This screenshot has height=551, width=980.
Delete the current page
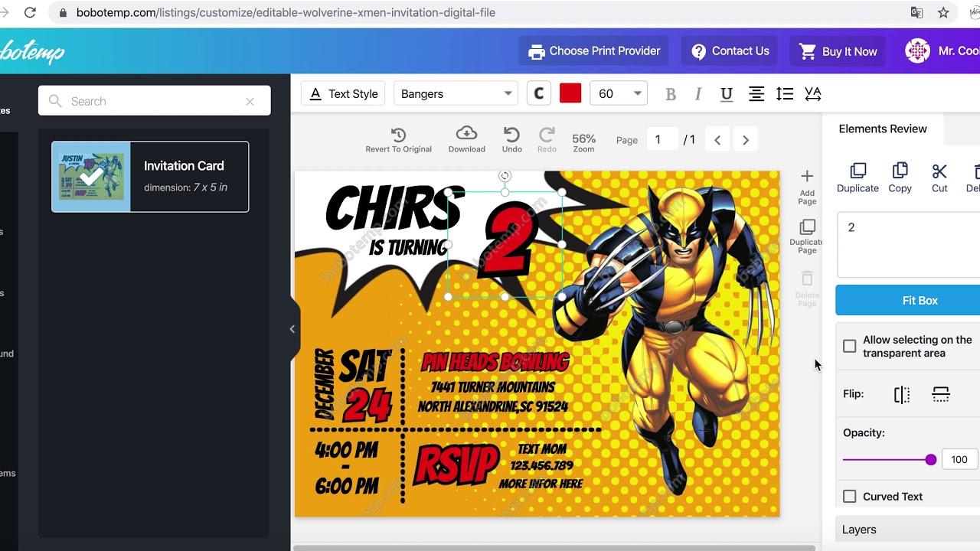[807, 289]
